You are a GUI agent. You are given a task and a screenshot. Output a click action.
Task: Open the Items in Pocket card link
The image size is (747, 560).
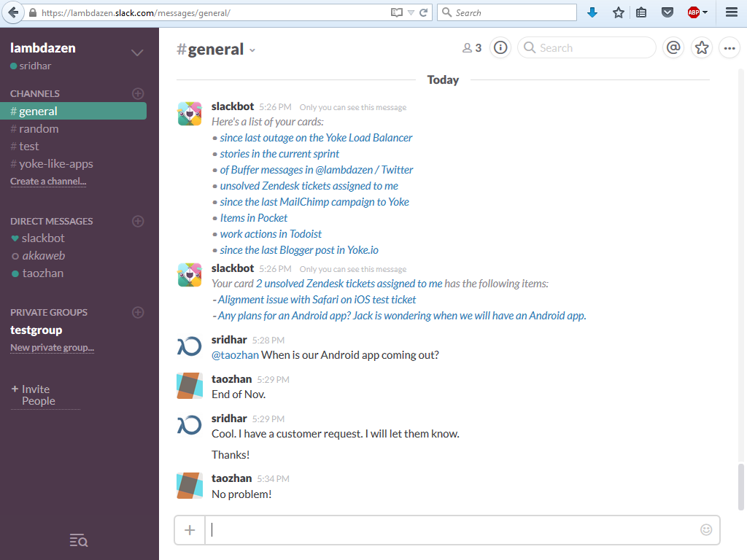point(254,218)
